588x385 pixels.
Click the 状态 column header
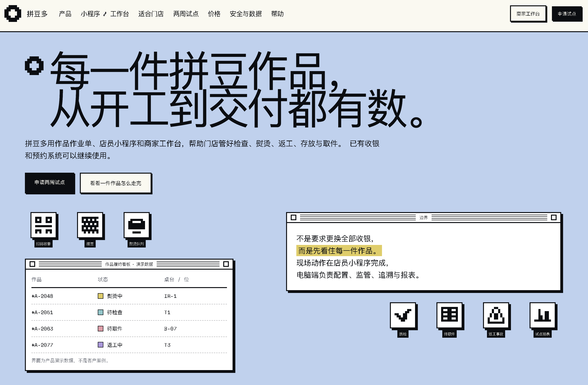pos(103,279)
